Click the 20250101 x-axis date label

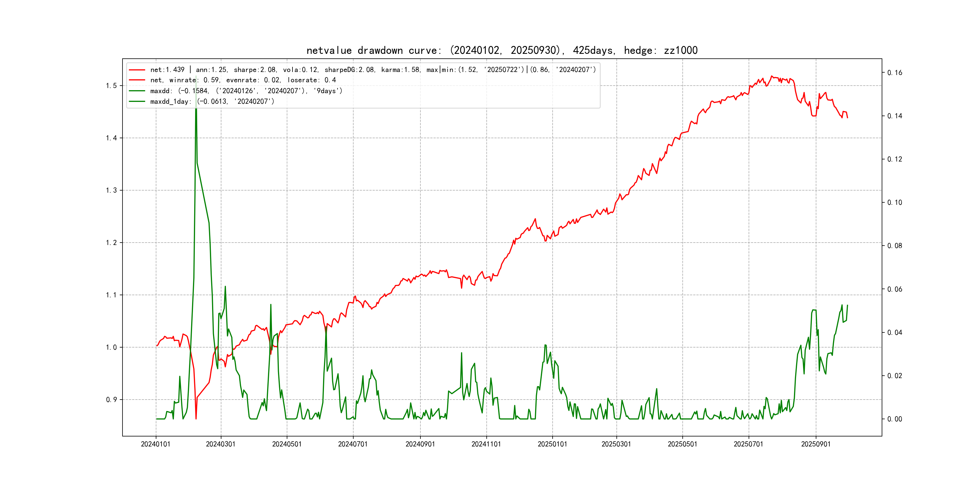click(x=552, y=444)
